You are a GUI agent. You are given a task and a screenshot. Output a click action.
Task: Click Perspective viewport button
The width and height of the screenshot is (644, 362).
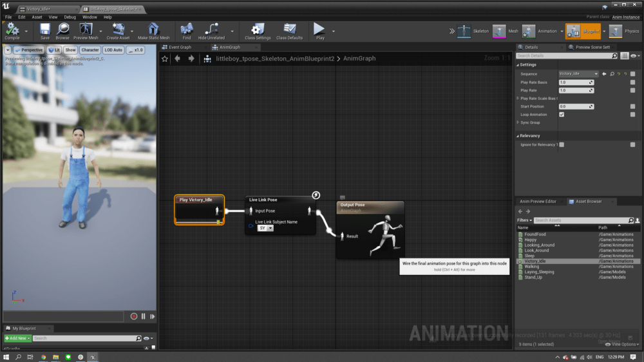(x=29, y=50)
